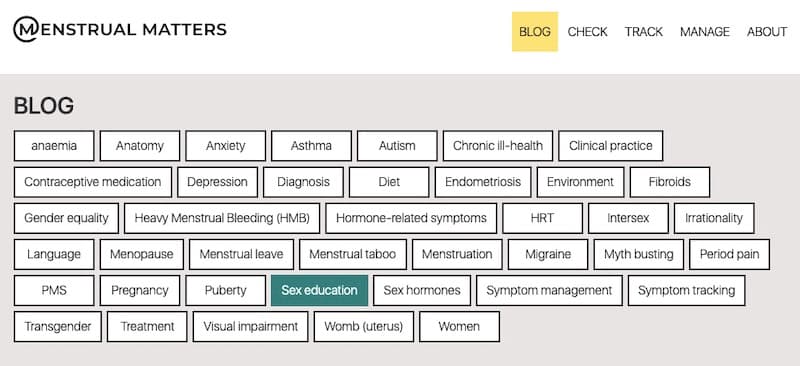
Task: Filter by Contraceptive medication
Action: click(x=93, y=182)
